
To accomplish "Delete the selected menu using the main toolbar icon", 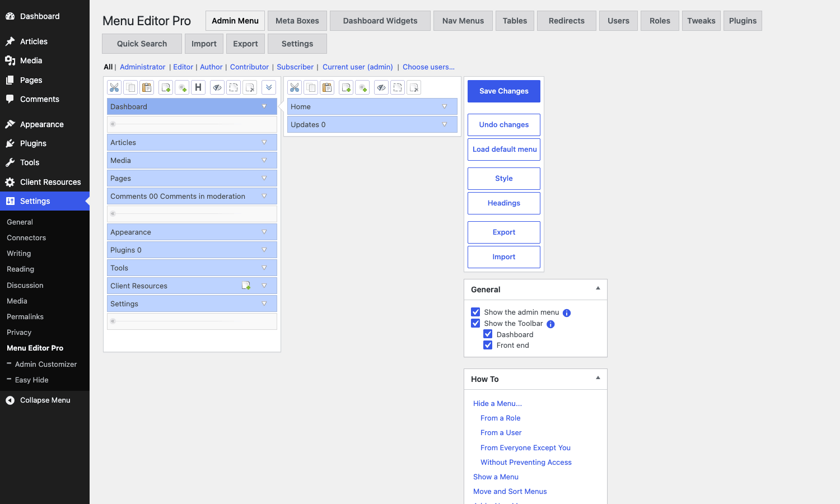I will (x=250, y=87).
